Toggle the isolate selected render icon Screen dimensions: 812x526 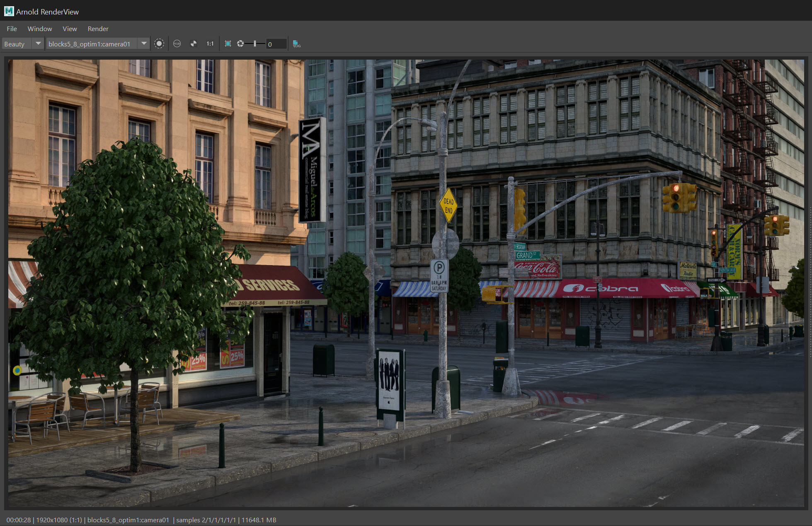tap(159, 43)
